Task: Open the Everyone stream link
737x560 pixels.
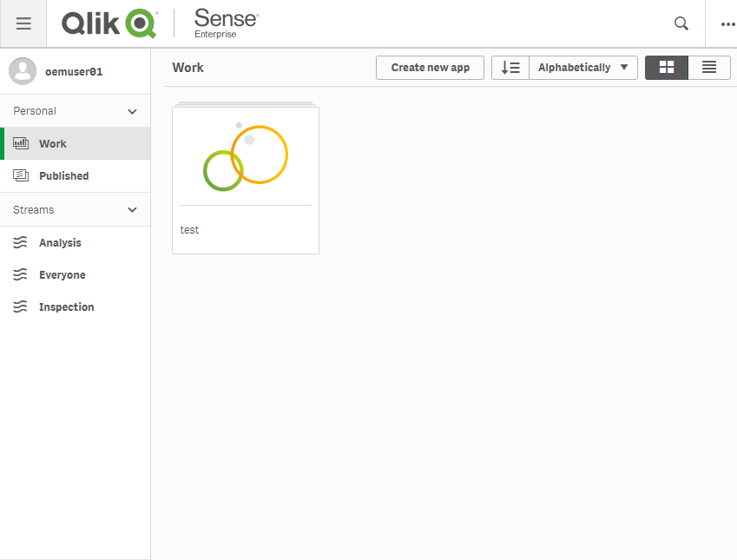Action: 63,275
